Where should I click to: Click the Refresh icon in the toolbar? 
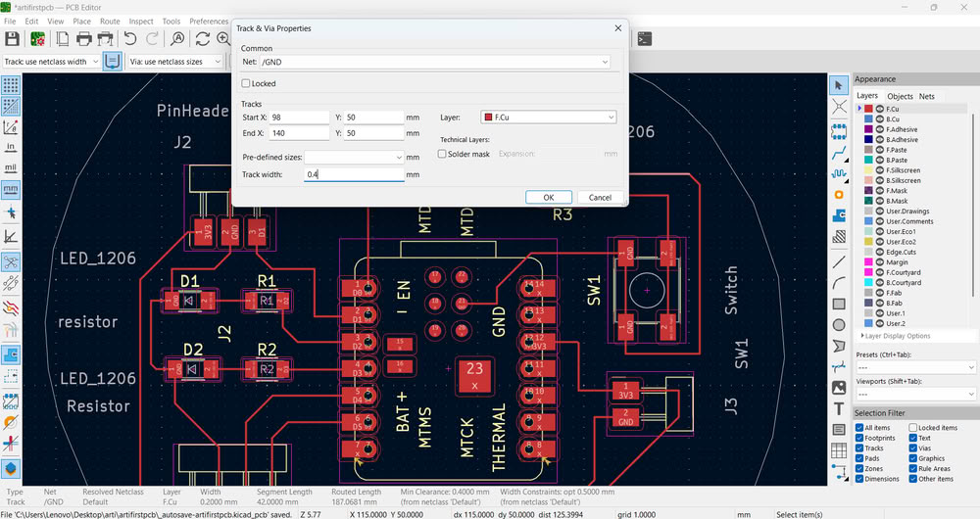tap(202, 39)
